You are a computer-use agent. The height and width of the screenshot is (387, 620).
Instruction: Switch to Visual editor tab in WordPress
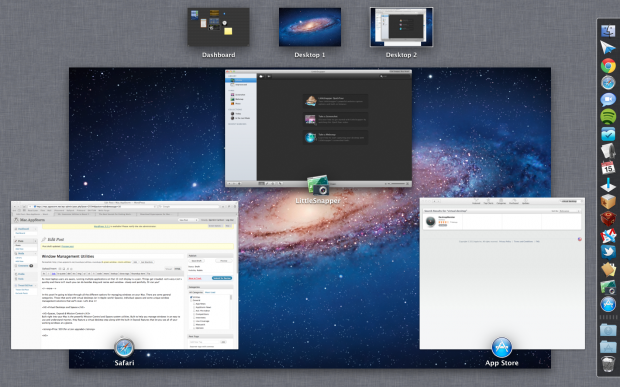point(168,269)
